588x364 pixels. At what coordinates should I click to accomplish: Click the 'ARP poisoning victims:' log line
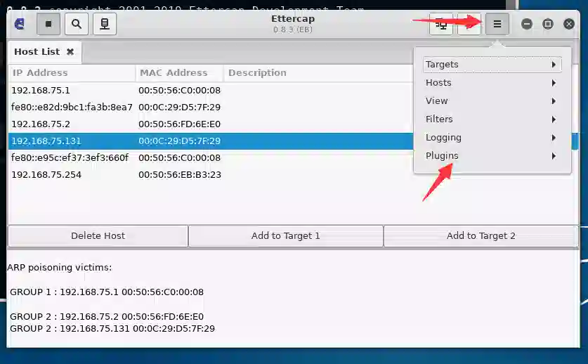pos(59,268)
